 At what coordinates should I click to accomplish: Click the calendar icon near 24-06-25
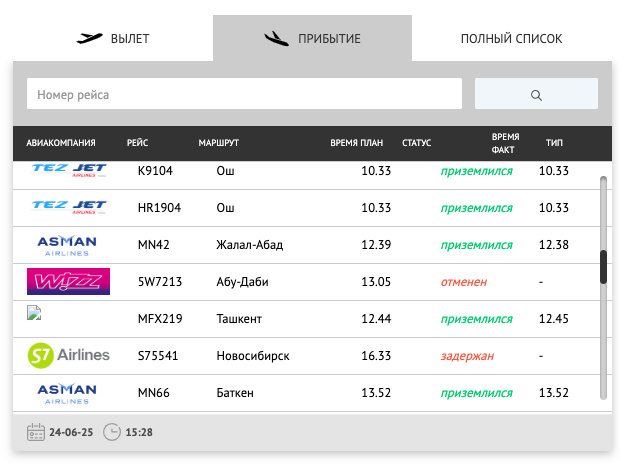(36, 432)
